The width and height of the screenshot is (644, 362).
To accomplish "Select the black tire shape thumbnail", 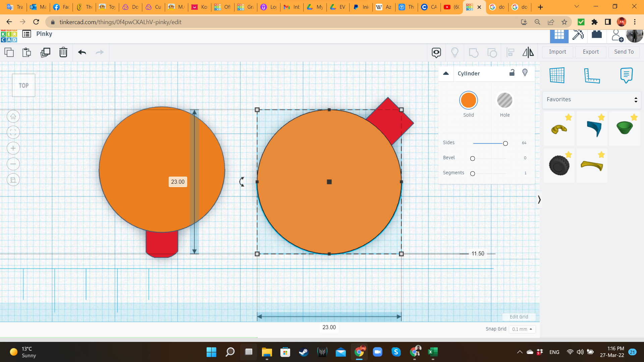I will pyautogui.click(x=559, y=165).
